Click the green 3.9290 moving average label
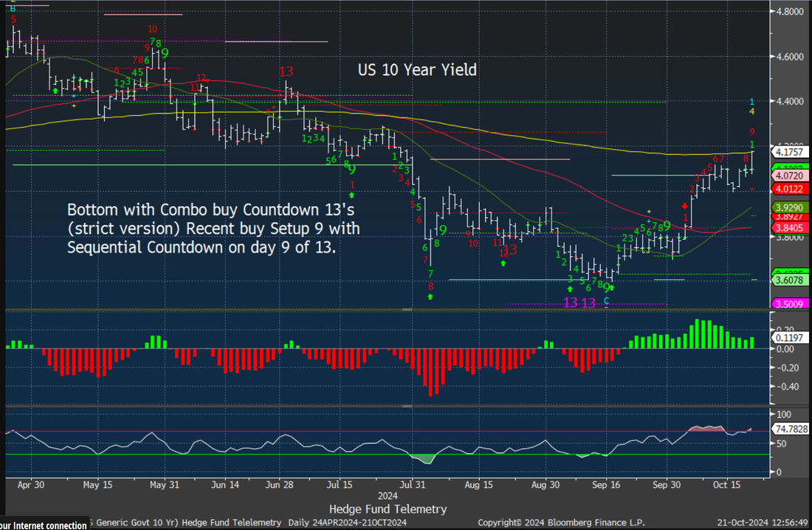This screenshot has width=812, height=530. pos(789,207)
